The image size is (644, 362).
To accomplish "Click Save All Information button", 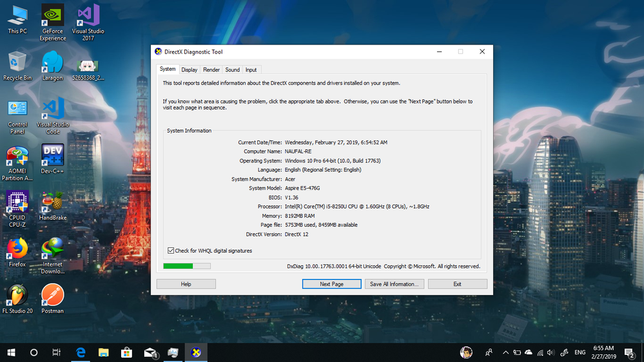I will (x=395, y=284).
